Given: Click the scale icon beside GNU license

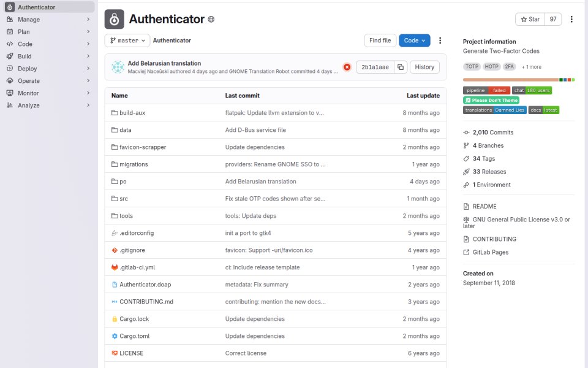Looking at the screenshot, I should click(466, 220).
